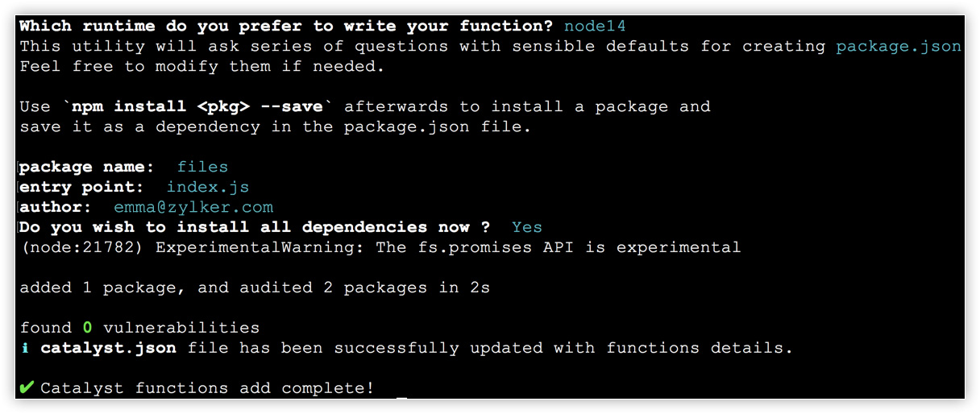Click the green 0 vulnerabilities count
980x414 pixels.
(87, 328)
